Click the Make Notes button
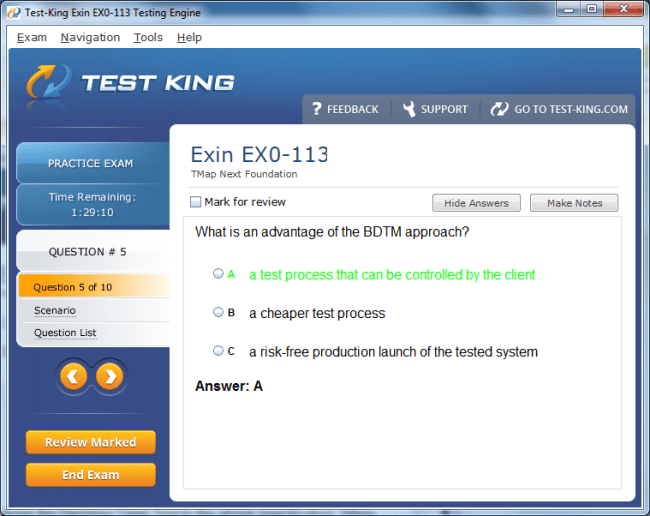The image size is (650, 516). (574, 203)
